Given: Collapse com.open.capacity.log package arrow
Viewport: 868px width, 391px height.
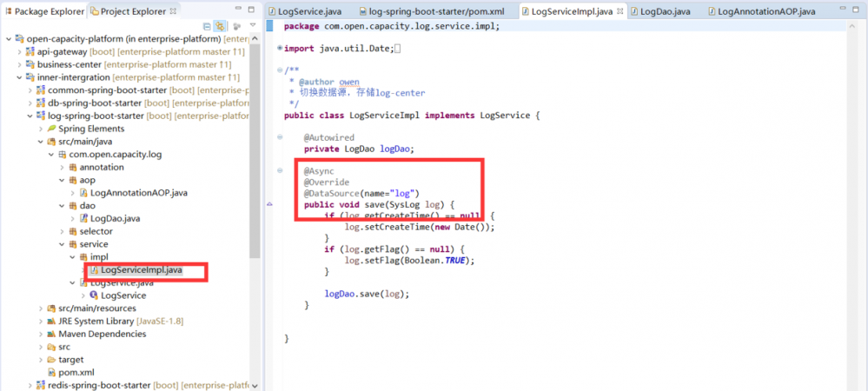Looking at the screenshot, I should coord(51,155).
